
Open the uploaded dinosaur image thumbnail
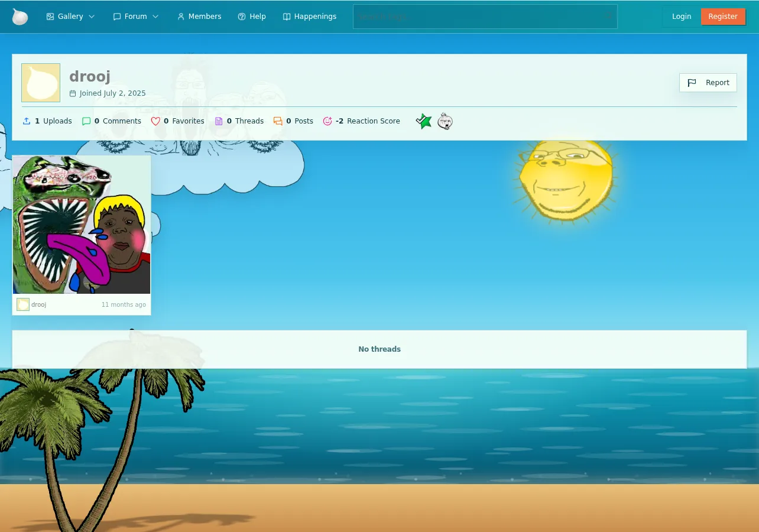82,225
